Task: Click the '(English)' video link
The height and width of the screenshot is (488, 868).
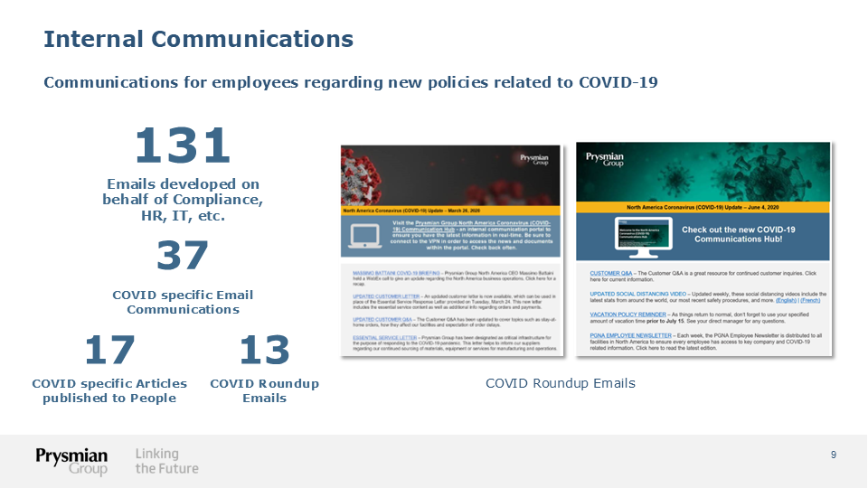Action: pyautogui.click(x=786, y=300)
